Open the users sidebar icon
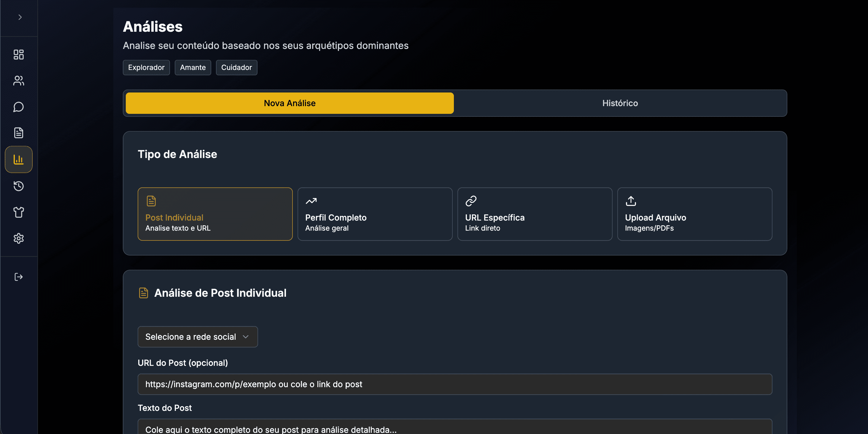Screen dimensions: 868x434 [x=18, y=81]
